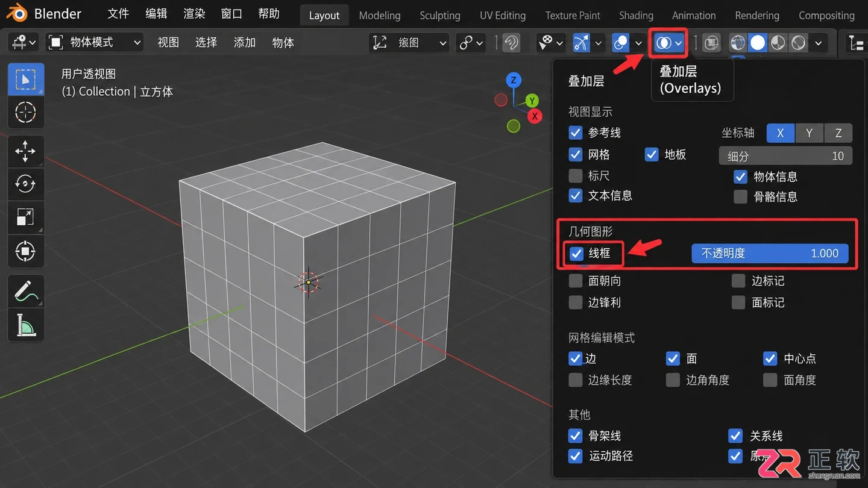Toggle the 关系线 checkbox
The image size is (868, 488).
pyautogui.click(x=735, y=436)
